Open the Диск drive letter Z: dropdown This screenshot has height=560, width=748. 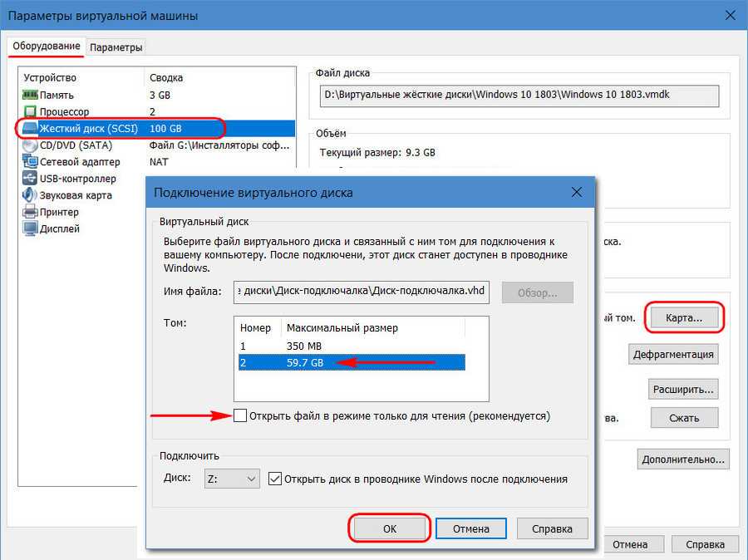[233, 479]
